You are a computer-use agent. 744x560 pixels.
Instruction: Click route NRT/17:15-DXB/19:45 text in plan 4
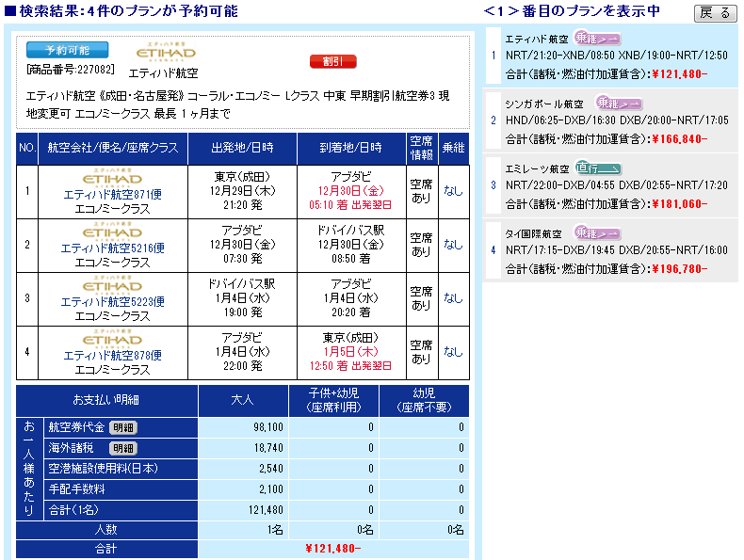562,250
